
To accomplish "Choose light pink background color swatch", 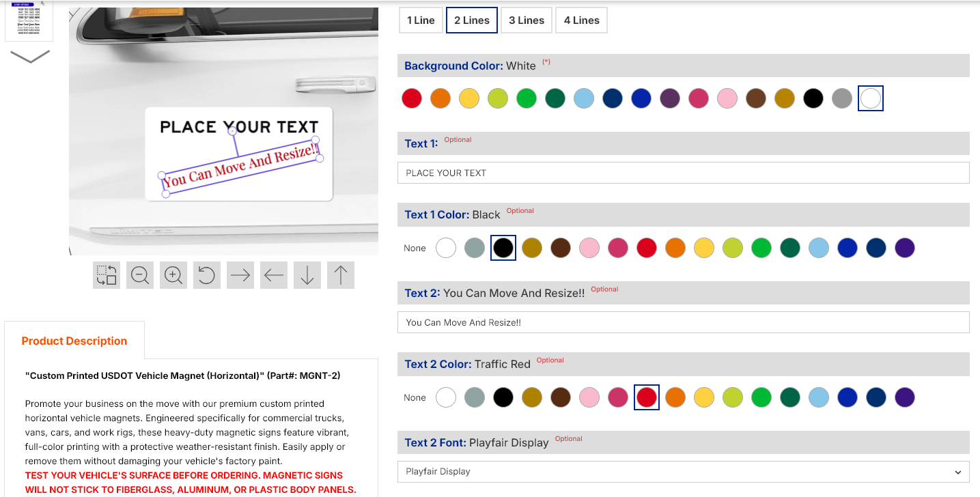I will 727,98.
